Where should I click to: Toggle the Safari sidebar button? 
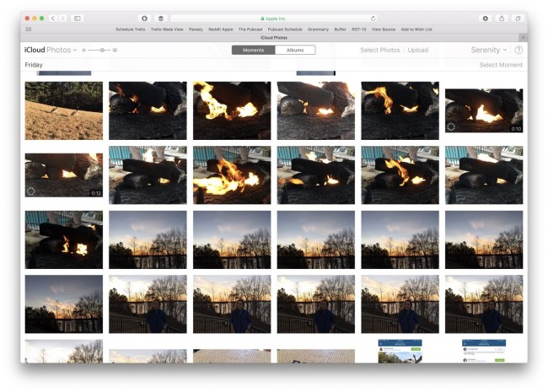pos(78,18)
